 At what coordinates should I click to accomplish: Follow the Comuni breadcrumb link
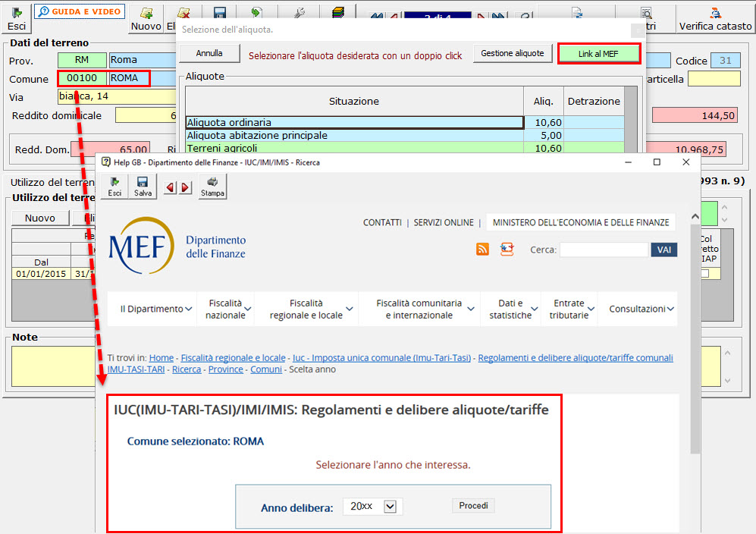point(266,369)
